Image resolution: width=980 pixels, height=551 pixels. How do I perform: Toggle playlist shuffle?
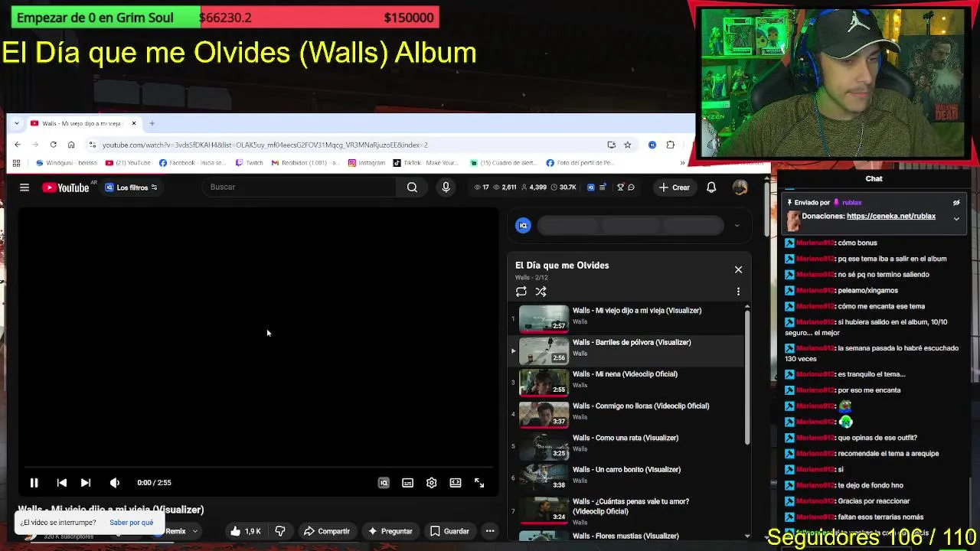[541, 292]
